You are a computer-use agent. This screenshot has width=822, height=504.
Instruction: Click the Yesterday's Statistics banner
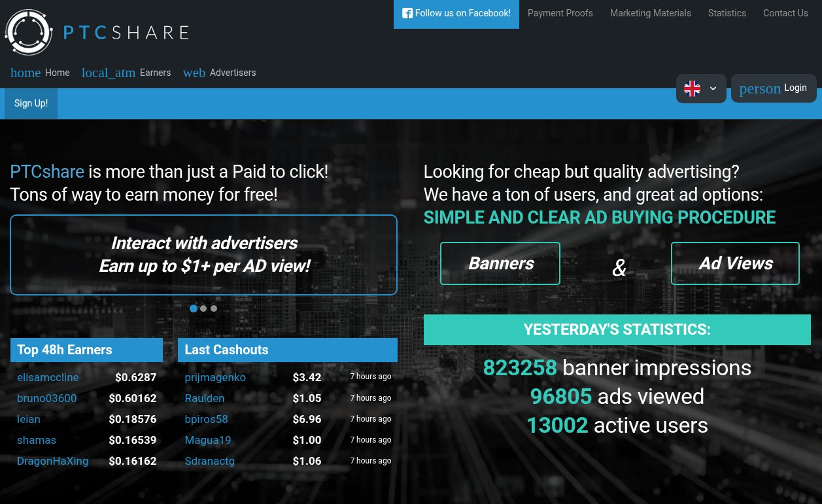(617, 329)
